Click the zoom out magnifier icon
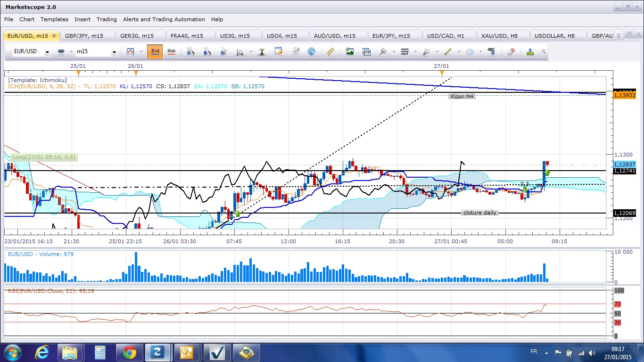The image size is (644, 362). tap(206, 51)
